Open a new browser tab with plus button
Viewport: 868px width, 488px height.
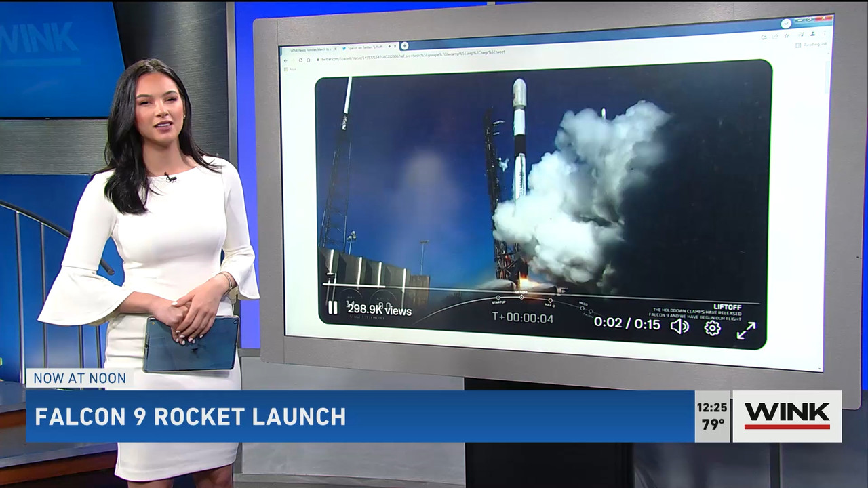[404, 45]
